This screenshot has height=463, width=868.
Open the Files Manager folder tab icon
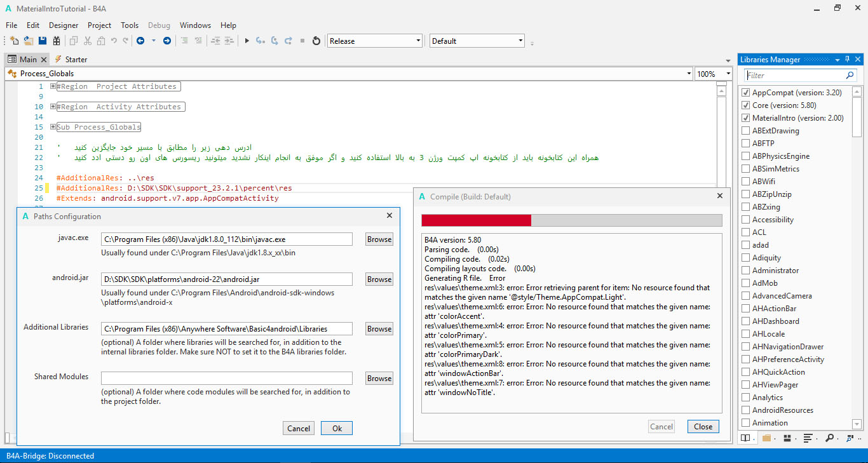tap(766, 438)
